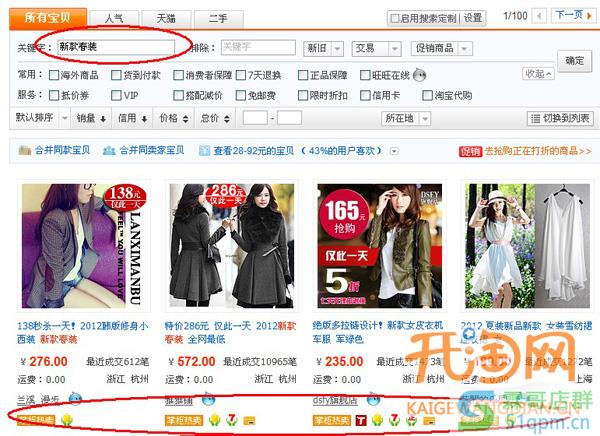Image resolution: width=600 pixels, height=436 pixels.
Task: Click the Wangwang online status icon beside 旺旺在线
Action: tap(419, 75)
